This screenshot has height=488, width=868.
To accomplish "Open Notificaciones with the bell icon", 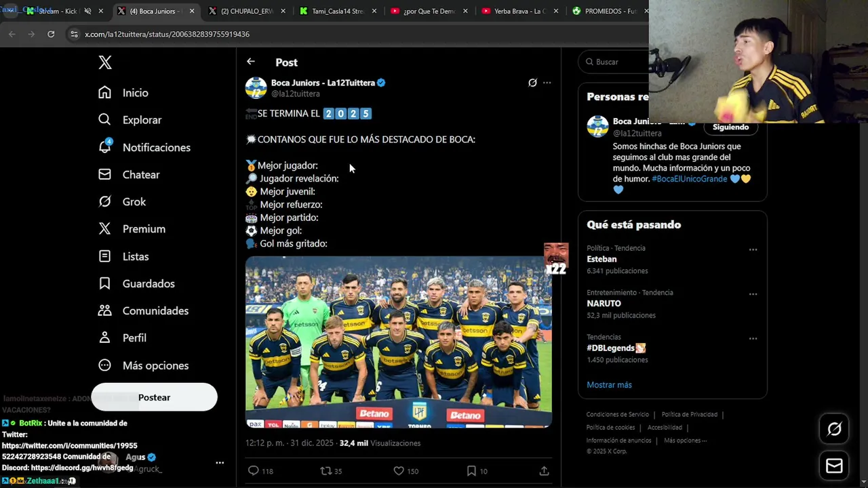I will 144,147.
